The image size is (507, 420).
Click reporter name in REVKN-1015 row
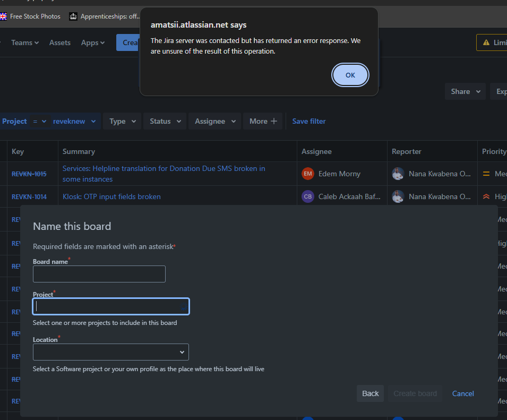[440, 174]
